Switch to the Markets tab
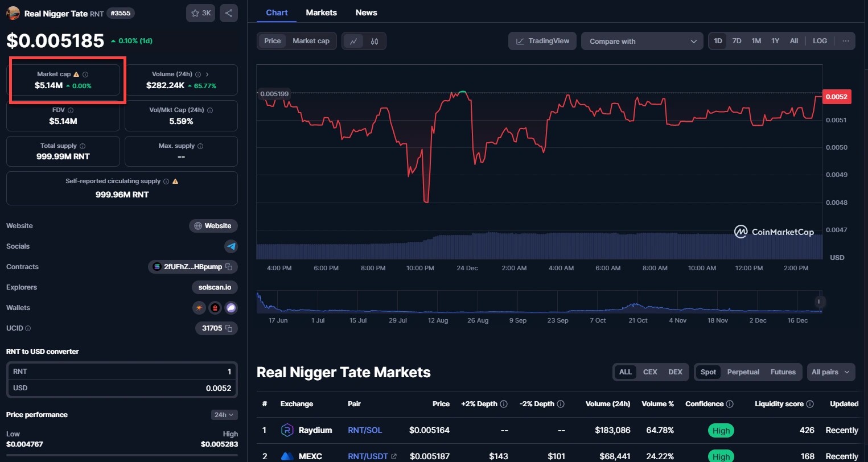 pos(321,12)
